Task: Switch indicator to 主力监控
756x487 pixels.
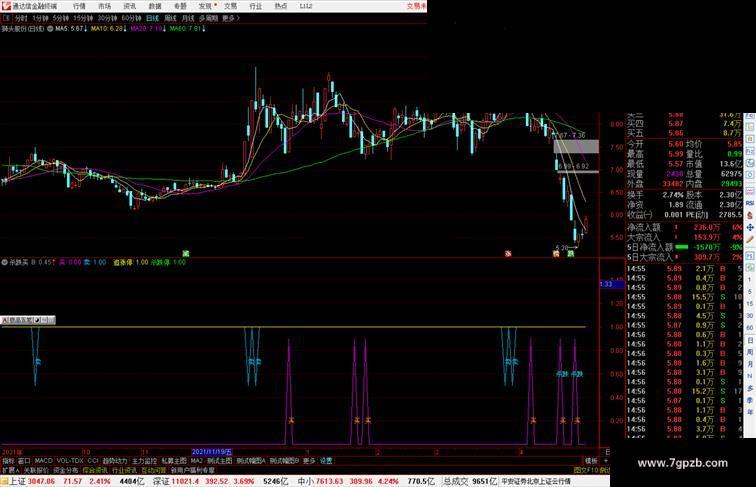Action: (x=145, y=461)
